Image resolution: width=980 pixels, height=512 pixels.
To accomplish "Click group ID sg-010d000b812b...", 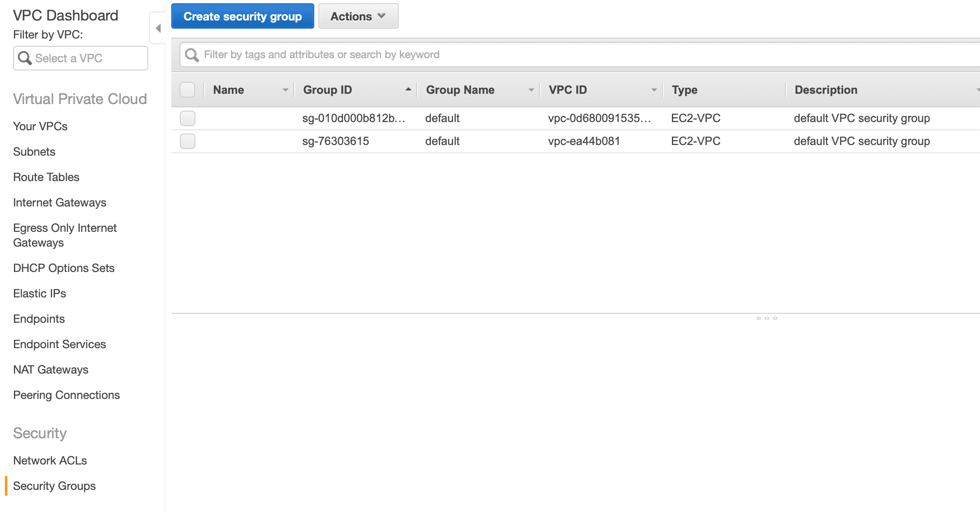I will click(x=354, y=118).
